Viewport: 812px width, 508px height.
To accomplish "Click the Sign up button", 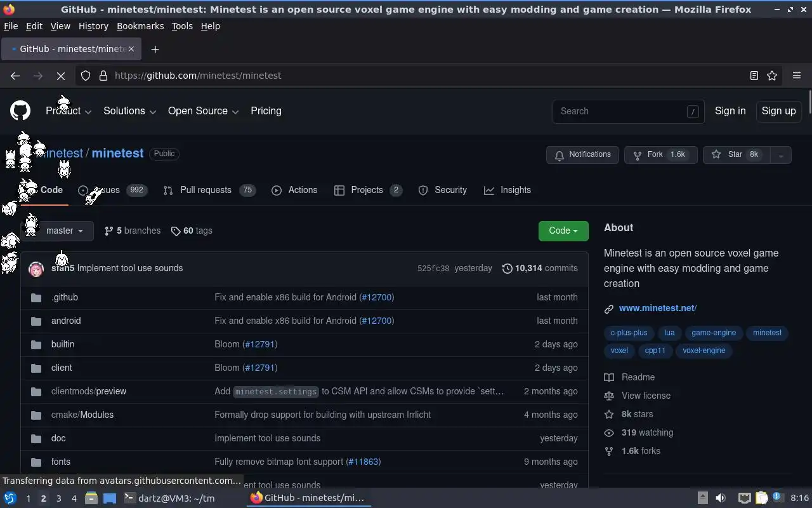I will [778, 110].
